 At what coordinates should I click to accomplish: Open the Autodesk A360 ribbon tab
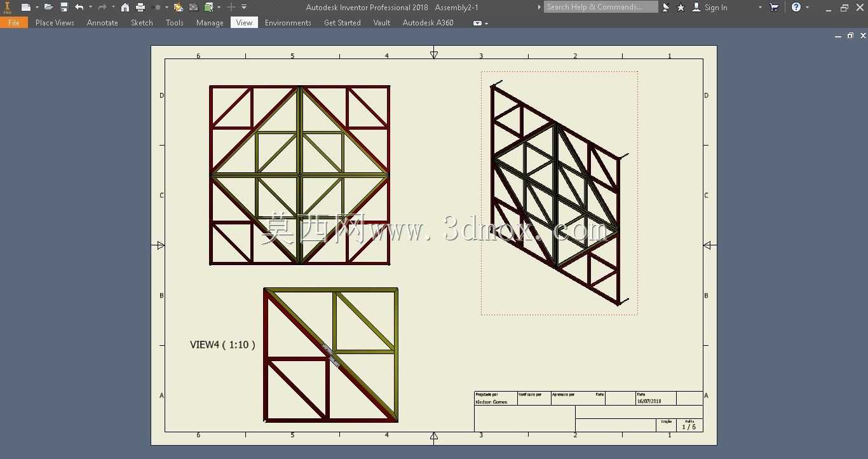pos(428,23)
